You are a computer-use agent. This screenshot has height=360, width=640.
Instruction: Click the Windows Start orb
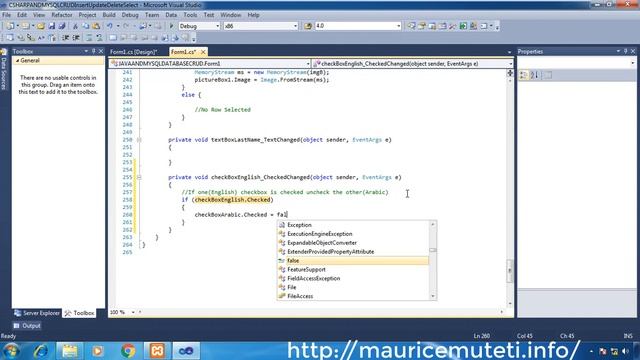point(11,351)
